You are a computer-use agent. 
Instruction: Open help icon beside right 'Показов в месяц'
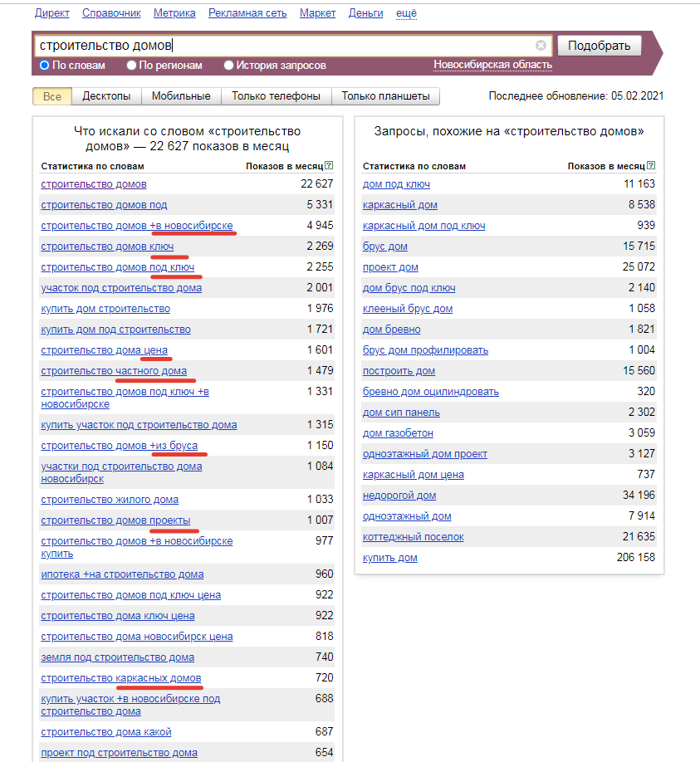coord(651,166)
